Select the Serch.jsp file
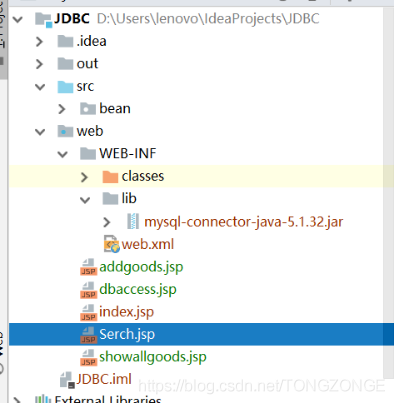Image resolution: width=394 pixels, height=404 pixels. point(127,334)
